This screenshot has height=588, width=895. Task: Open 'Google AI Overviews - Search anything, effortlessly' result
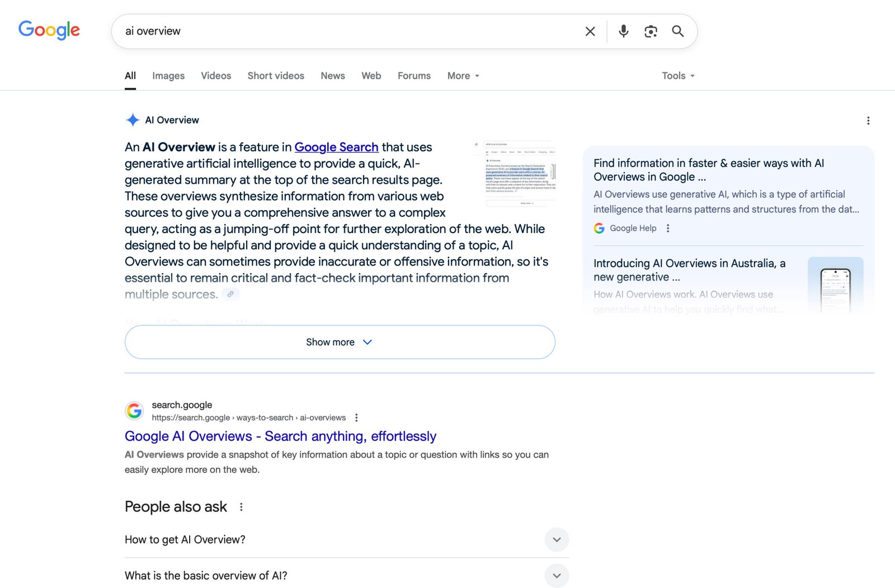(280, 436)
